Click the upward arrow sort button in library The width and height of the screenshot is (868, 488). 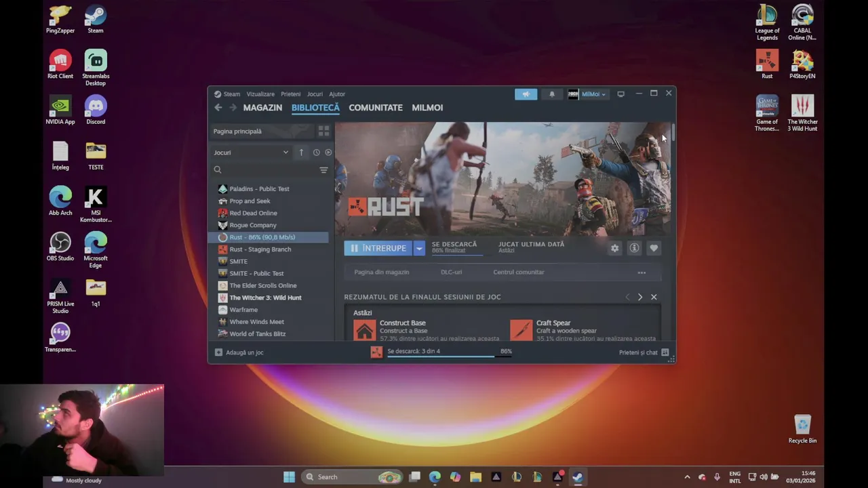coord(301,152)
